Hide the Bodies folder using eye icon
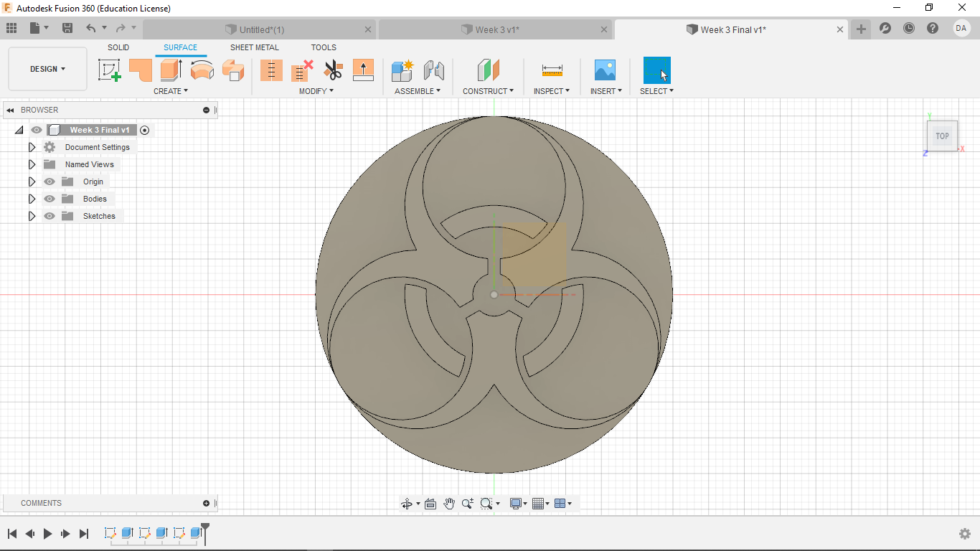 (50, 199)
